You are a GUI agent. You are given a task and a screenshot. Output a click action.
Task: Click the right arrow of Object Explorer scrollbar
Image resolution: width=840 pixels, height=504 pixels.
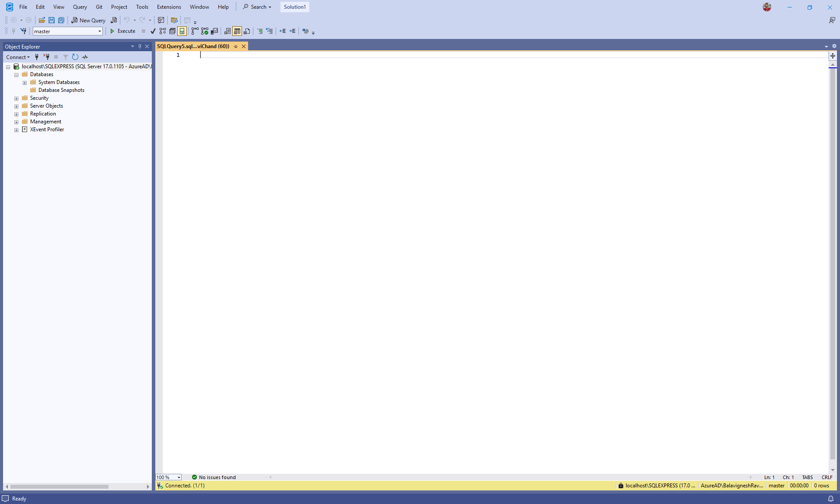pyautogui.click(x=148, y=486)
